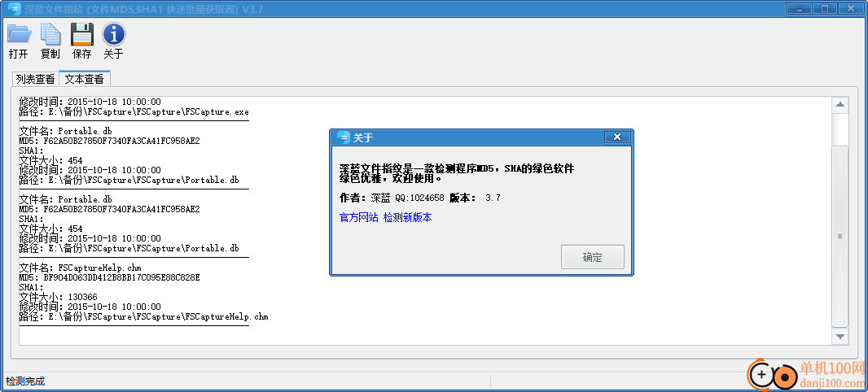Select the 文本查看 tab
Image resolution: width=868 pixels, height=392 pixels.
tap(84, 79)
